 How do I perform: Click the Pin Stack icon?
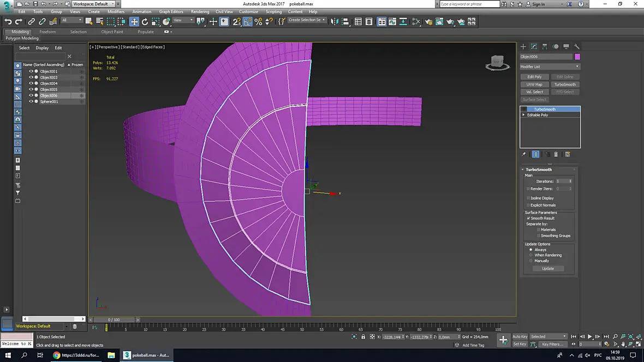524,154
